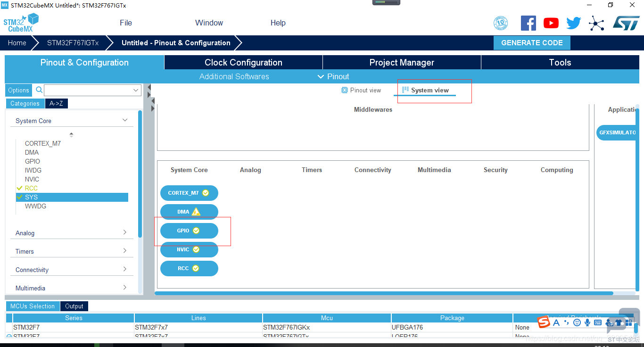Select SYS in the category tree

pos(72,197)
